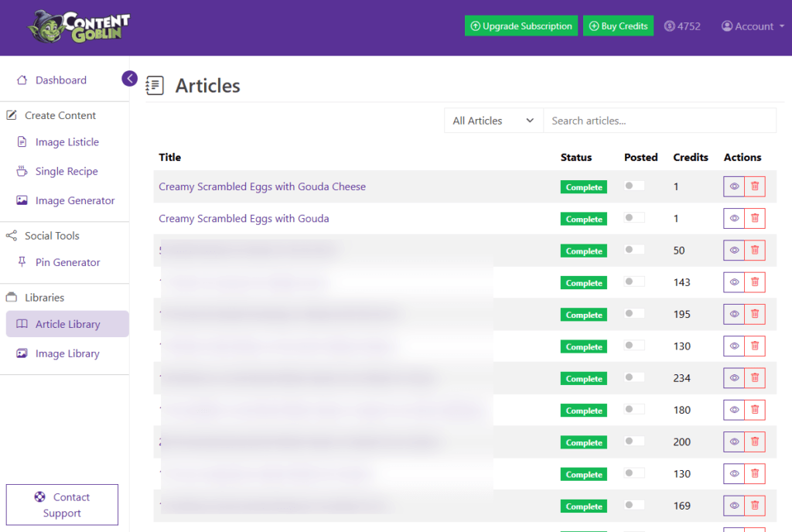Toggle Posted switch in the 169 credits row

tap(634, 505)
